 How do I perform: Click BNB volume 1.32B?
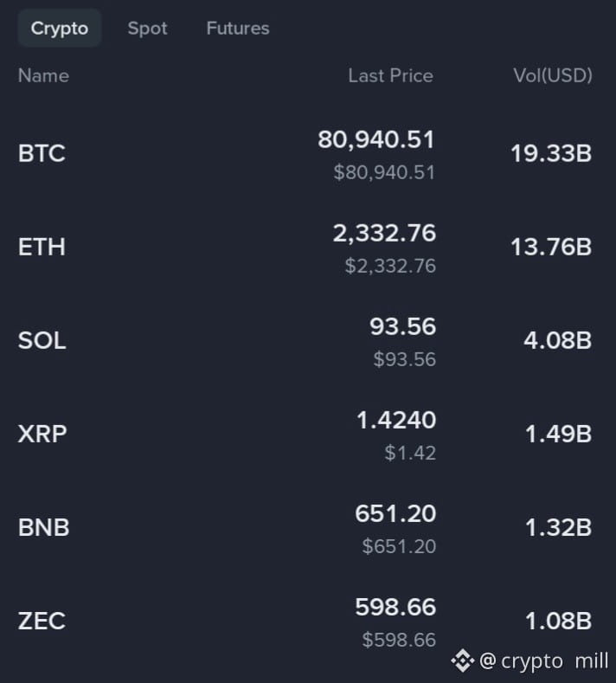click(x=559, y=528)
